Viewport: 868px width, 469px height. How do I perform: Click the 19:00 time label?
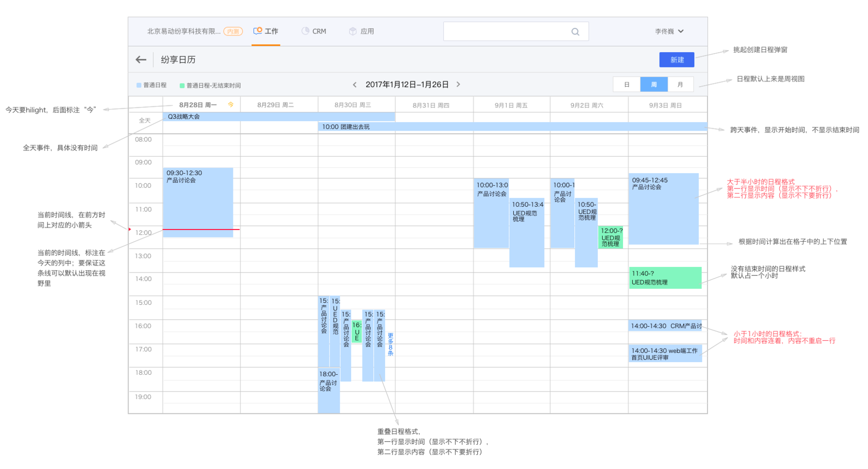click(x=143, y=397)
